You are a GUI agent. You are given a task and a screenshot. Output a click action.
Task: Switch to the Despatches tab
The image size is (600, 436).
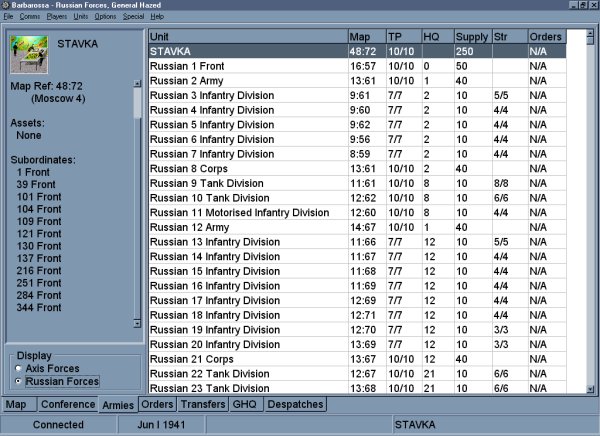click(x=295, y=404)
